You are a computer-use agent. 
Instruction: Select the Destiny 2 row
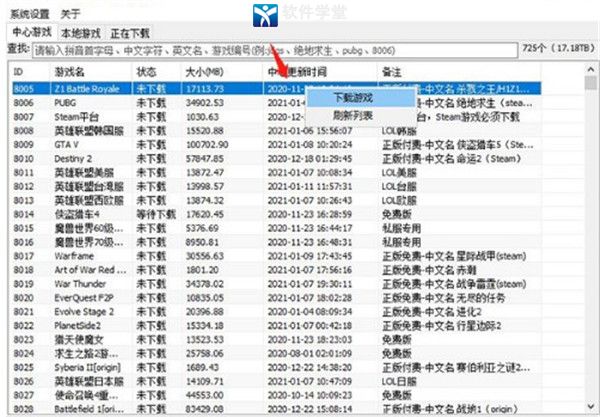point(276,159)
